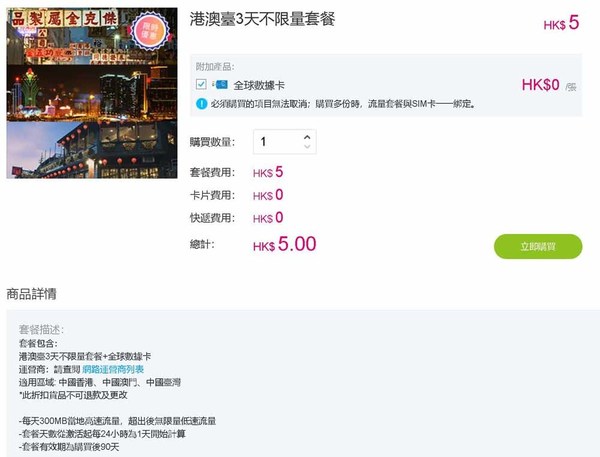Click the 快遞費用 HK$ 0 amount
This screenshot has width=600, height=457.
[268, 218]
